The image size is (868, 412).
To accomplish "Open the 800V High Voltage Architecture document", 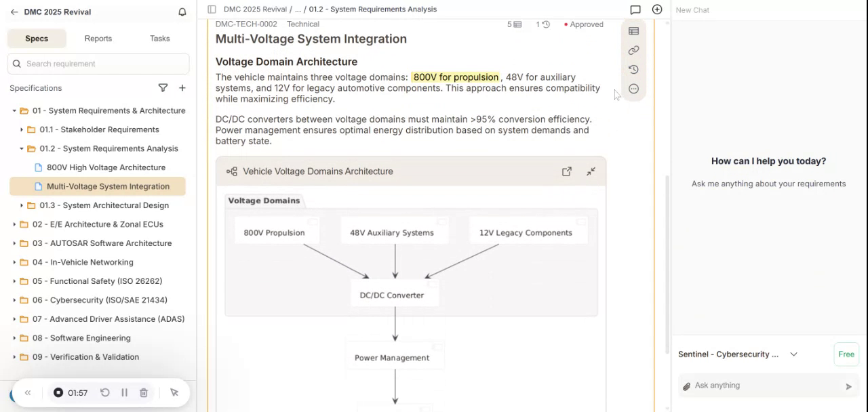I will tap(106, 167).
